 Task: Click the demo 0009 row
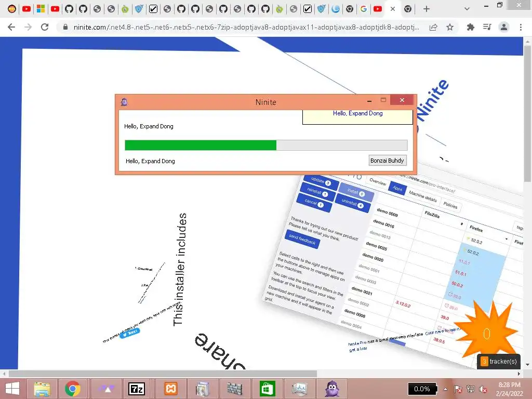[x=387, y=212]
